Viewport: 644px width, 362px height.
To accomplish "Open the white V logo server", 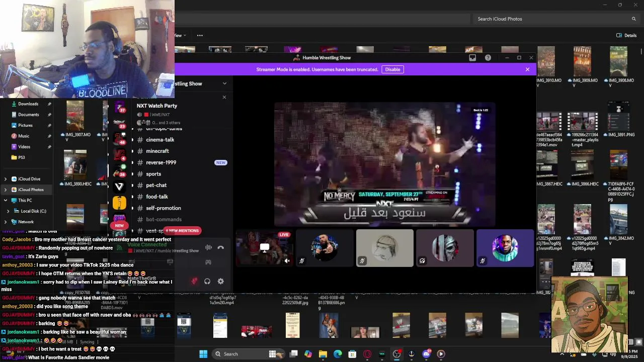I will tap(119, 187).
